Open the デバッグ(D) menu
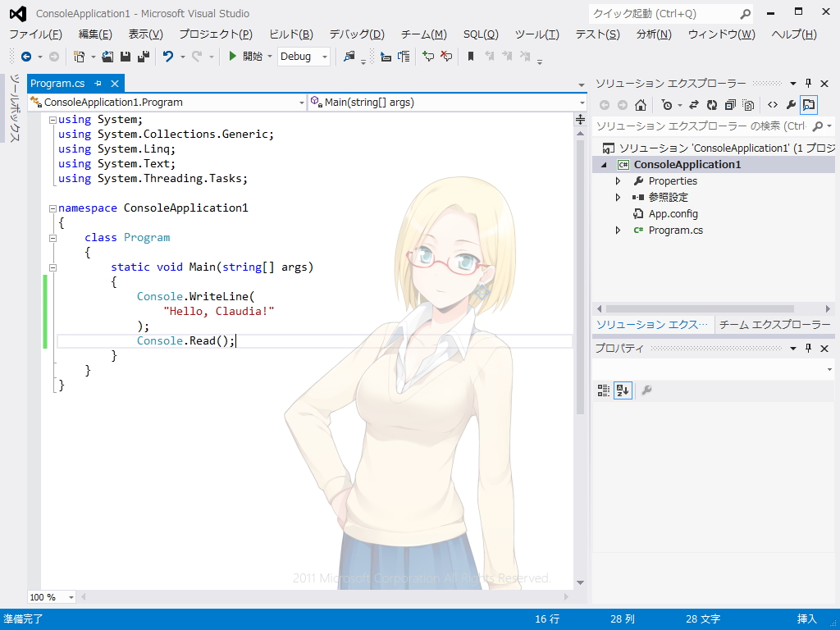This screenshot has width=840, height=630. (x=357, y=34)
